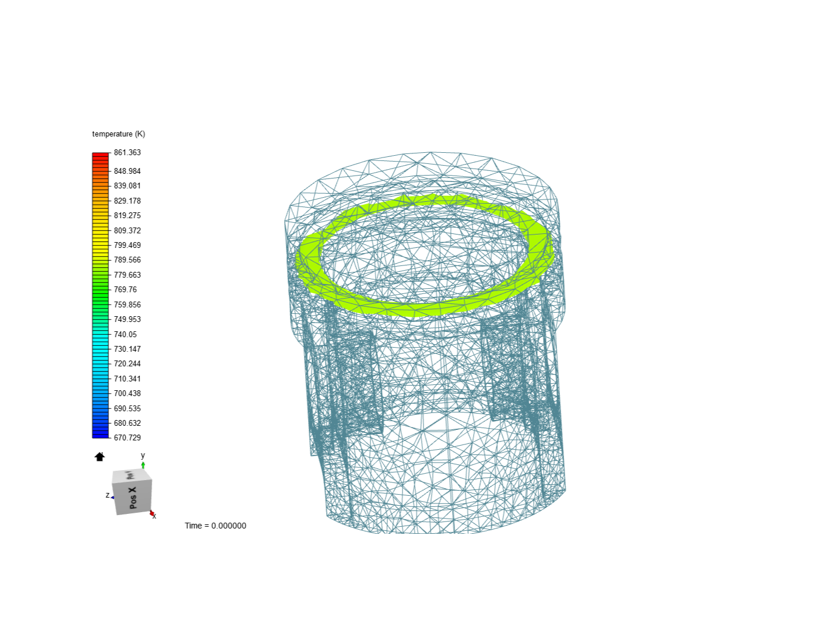Select the minimum legend value 670.729
This screenshot has width=840, height=630.
(x=128, y=437)
